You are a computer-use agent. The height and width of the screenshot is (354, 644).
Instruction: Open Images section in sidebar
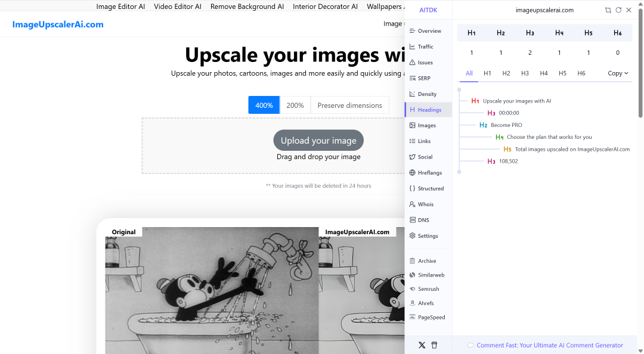point(428,125)
